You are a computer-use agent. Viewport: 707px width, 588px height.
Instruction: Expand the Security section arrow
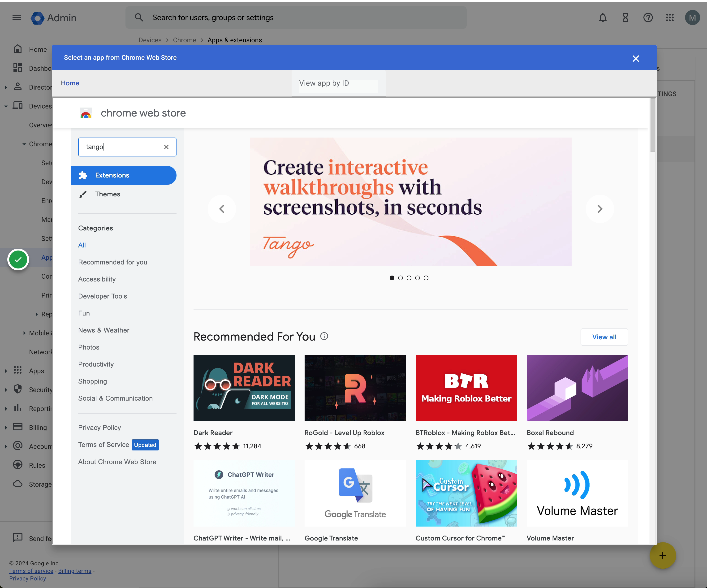(x=6, y=390)
